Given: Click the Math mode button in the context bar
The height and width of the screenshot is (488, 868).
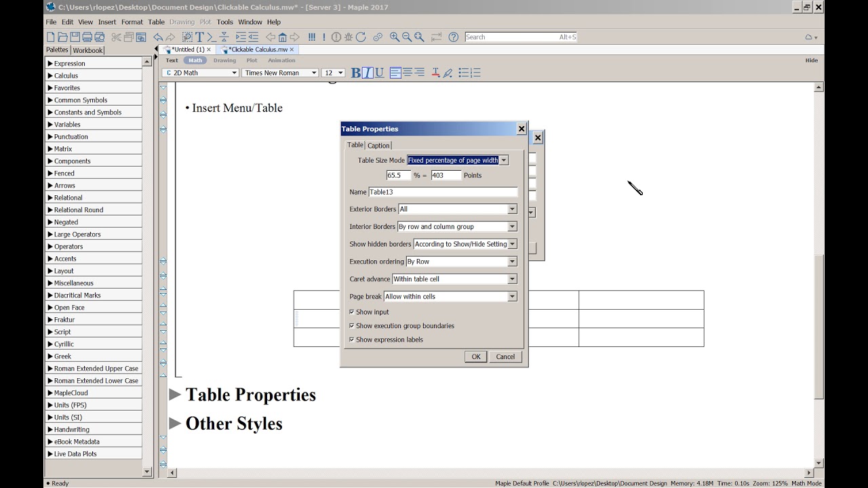Looking at the screenshot, I should (x=195, y=60).
